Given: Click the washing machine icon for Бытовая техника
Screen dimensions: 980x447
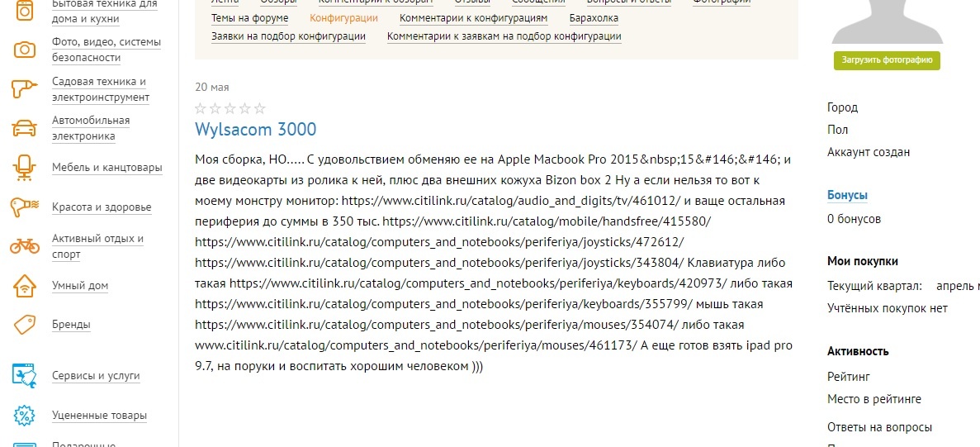Looking at the screenshot, I should point(25,12).
